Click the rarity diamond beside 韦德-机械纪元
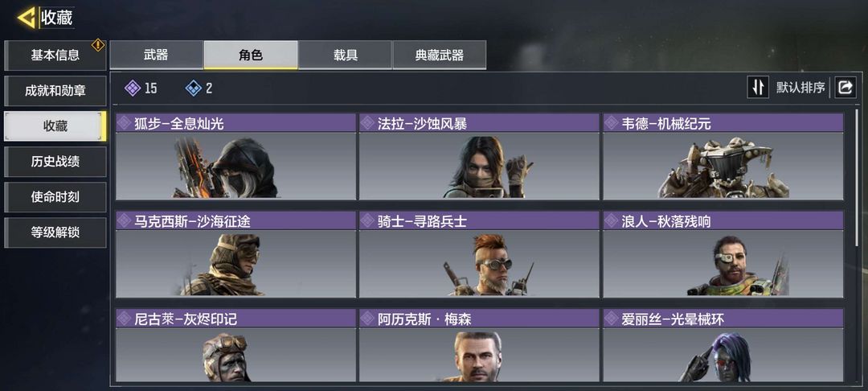 coord(611,123)
